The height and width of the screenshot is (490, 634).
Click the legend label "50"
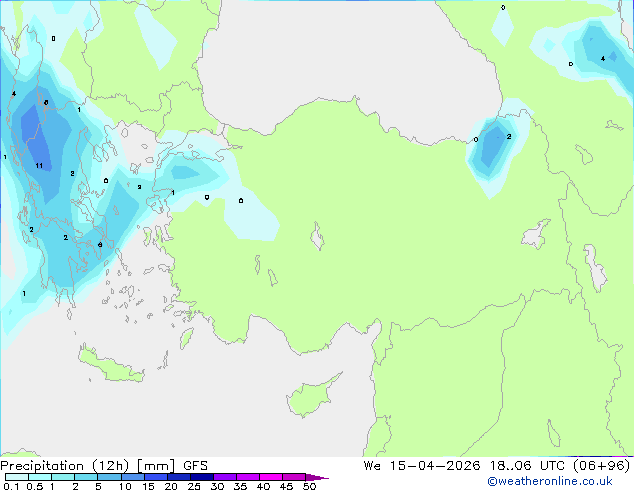click(x=309, y=486)
